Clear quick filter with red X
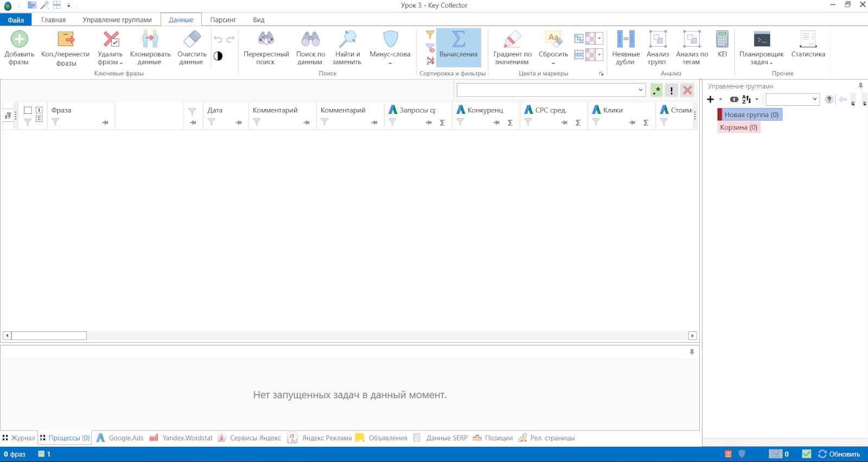 687,91
